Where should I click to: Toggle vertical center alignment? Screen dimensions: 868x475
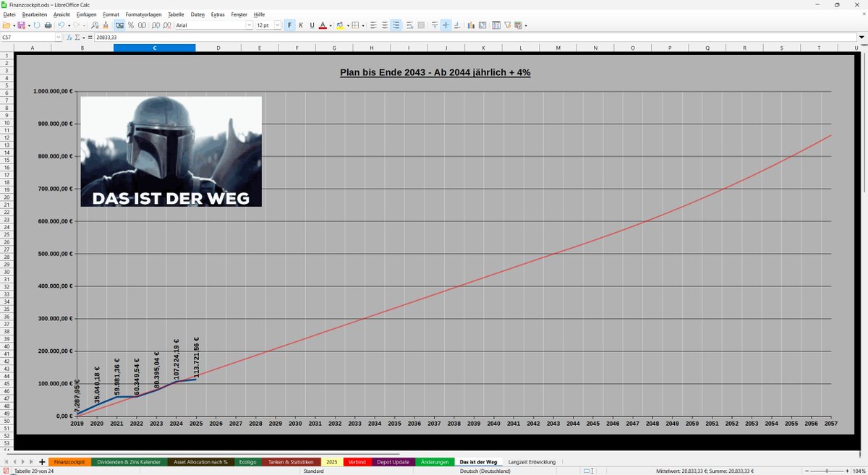[446, 25]
